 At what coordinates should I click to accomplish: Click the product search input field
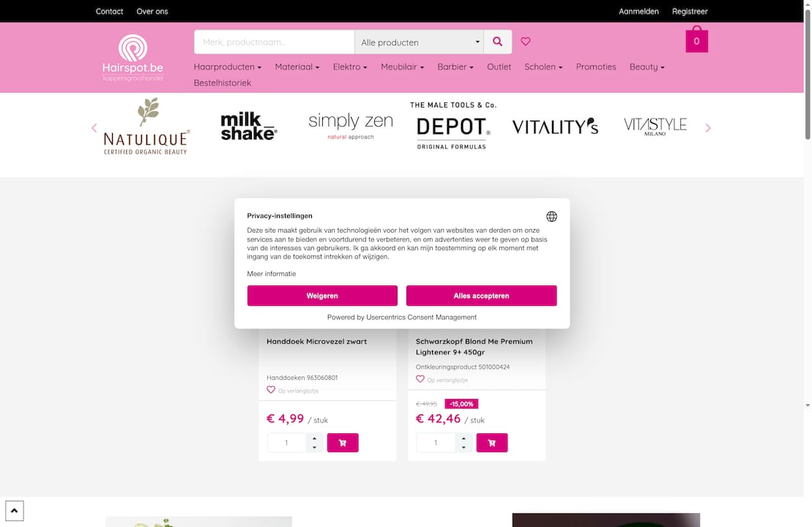tap(274, 42)
